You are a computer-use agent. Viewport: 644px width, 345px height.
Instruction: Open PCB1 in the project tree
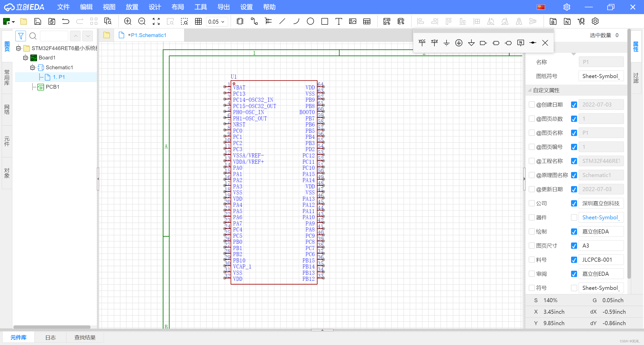(52, 87)
